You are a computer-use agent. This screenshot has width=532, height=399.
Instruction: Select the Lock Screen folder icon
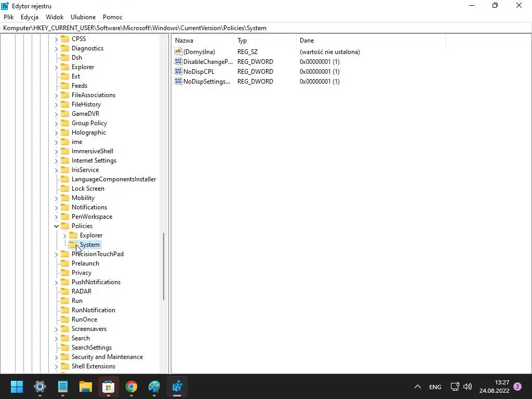tap(65, 188)
